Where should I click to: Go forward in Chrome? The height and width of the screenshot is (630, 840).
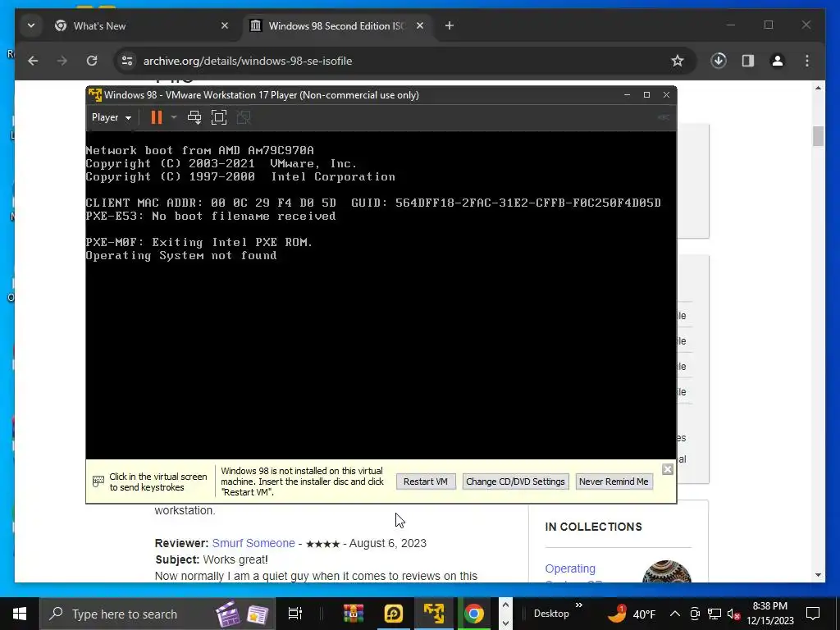click(62, 61)
